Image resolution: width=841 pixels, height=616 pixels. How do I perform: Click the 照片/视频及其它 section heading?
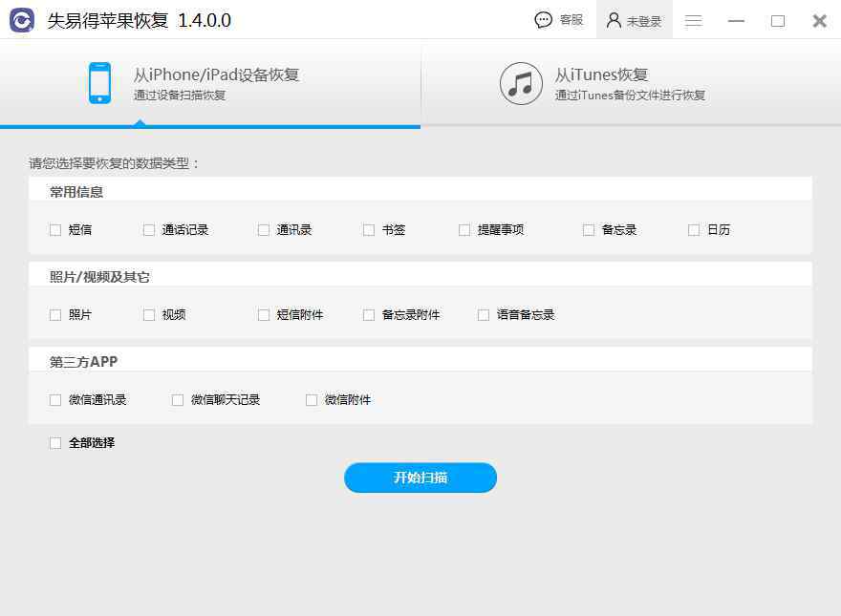(99, 277)
